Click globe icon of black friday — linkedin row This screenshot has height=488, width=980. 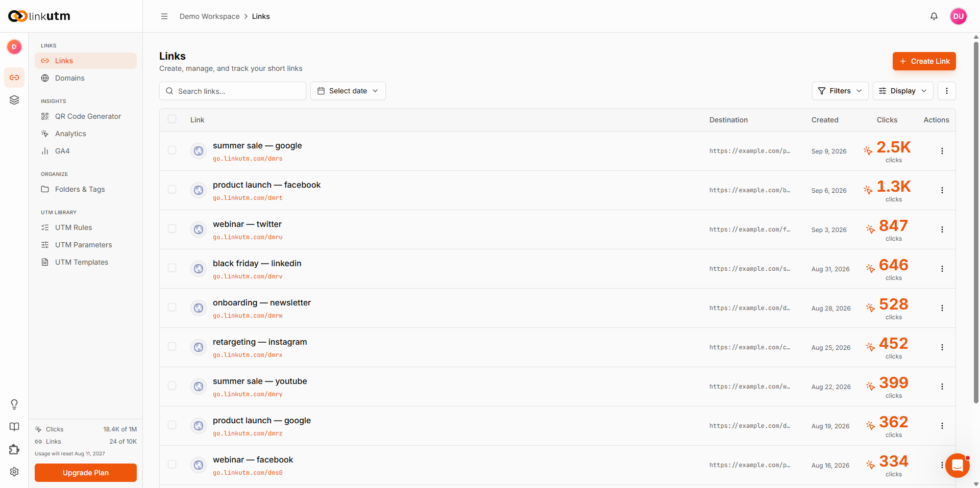tap(199, 269)
